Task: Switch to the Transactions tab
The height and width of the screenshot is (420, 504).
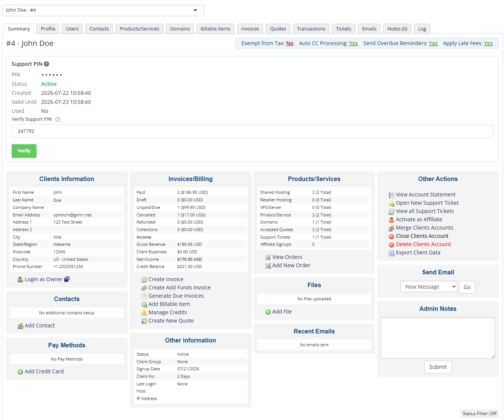Action: click(311, 29)
